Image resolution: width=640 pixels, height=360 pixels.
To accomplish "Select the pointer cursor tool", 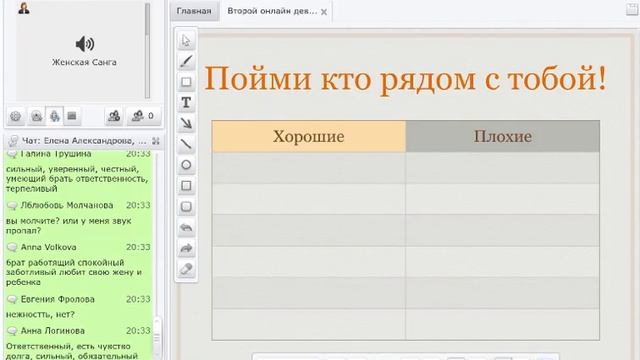I will coord(186,40).
